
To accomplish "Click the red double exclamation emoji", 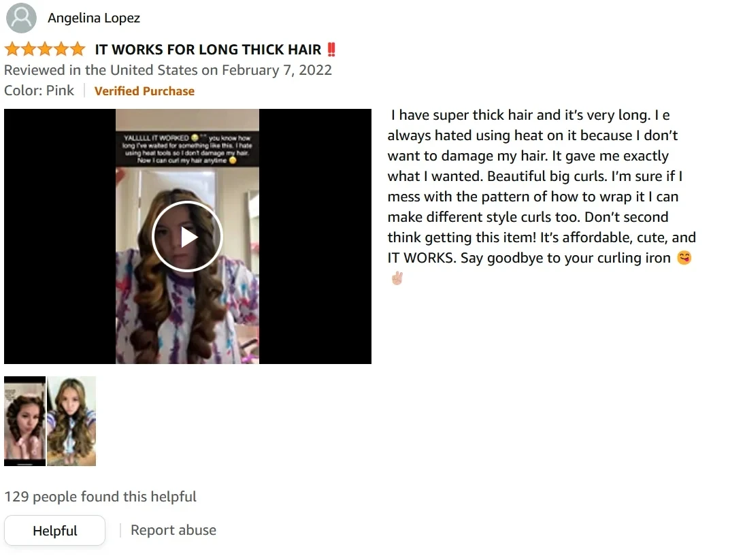I will (x=331, y=50).
